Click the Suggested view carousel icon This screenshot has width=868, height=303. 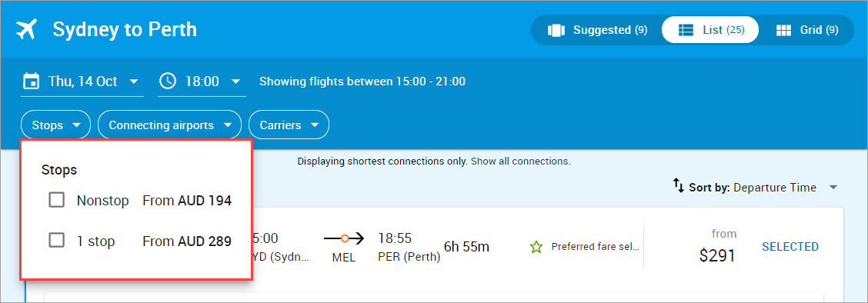pos(556,30)
